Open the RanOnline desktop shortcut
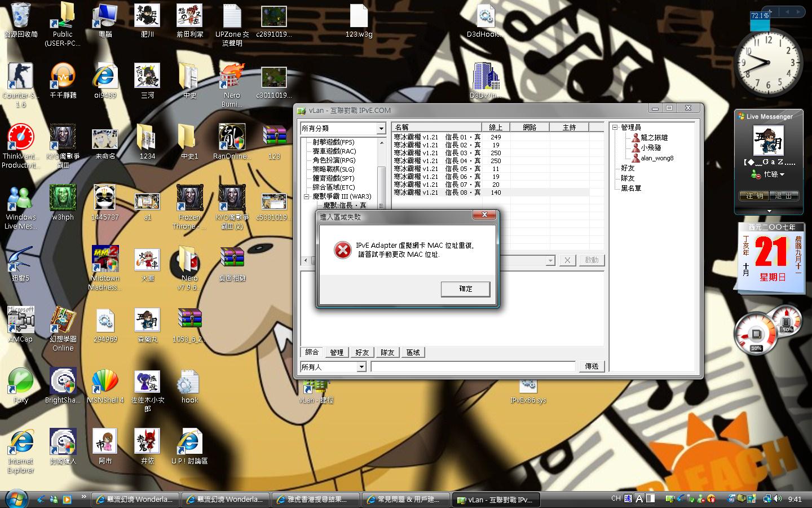The image size is (812, 508). pyautogui.click(x=231, y=142)
